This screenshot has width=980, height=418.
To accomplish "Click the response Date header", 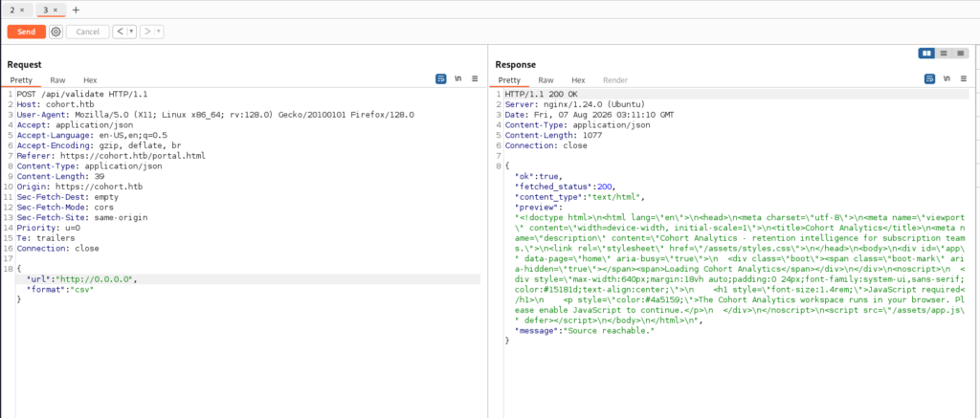I will coord(590,115).
